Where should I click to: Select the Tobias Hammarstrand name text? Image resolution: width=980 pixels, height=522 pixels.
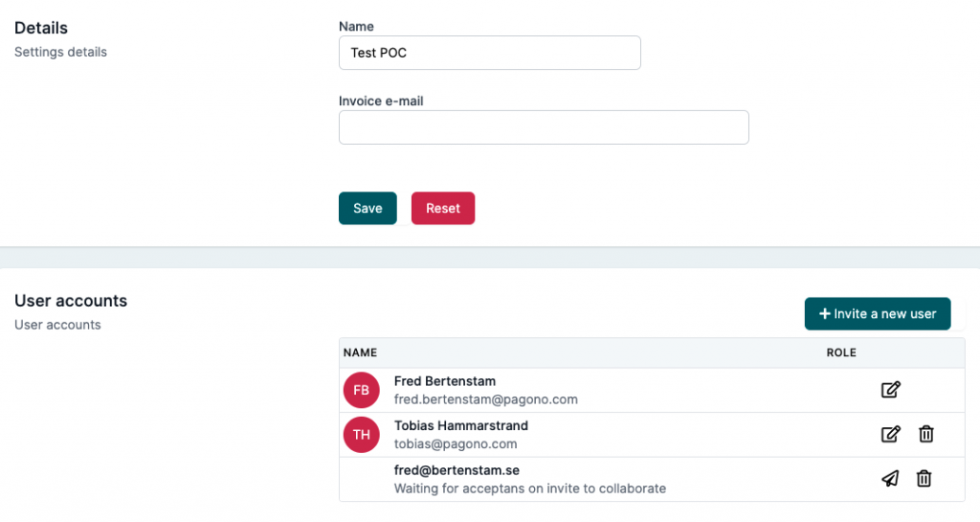pos(461,425)
